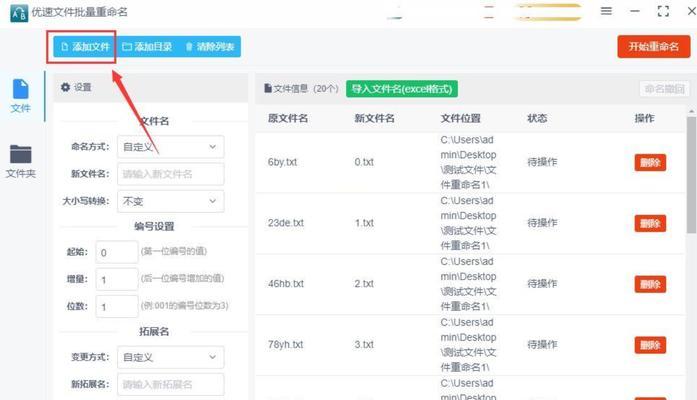The image size is (697, 400).
Task: Delete the 6by.txt row
Action: tap(650, 163)
